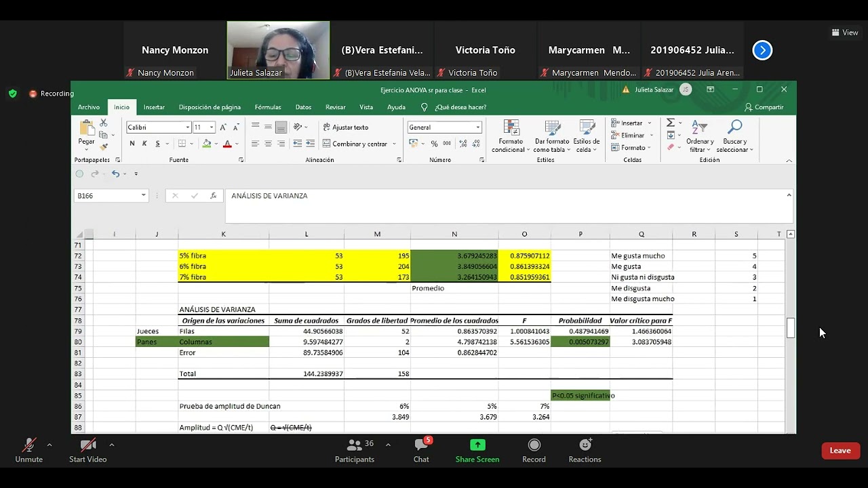
Task: Click the Zoom View button
Action: [845, 33]
